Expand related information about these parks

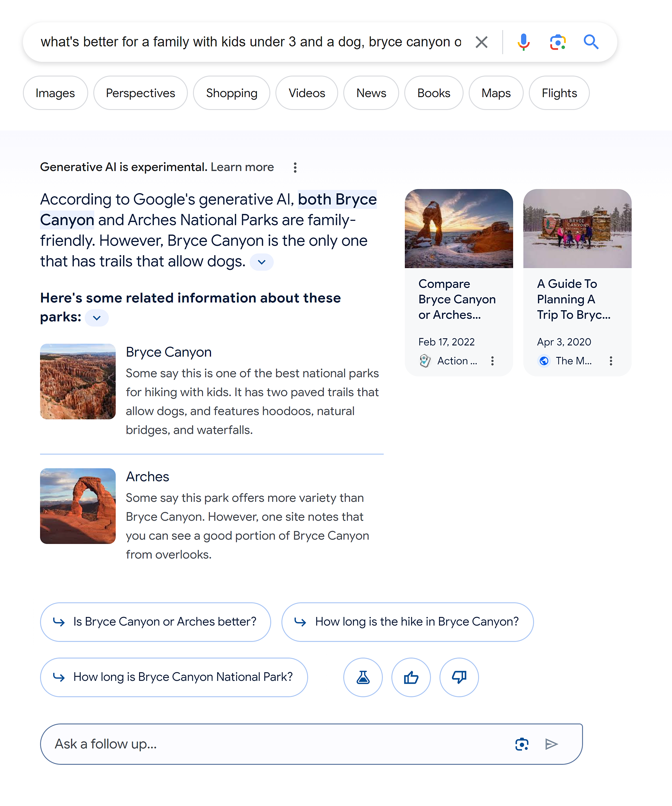[96, 318]
